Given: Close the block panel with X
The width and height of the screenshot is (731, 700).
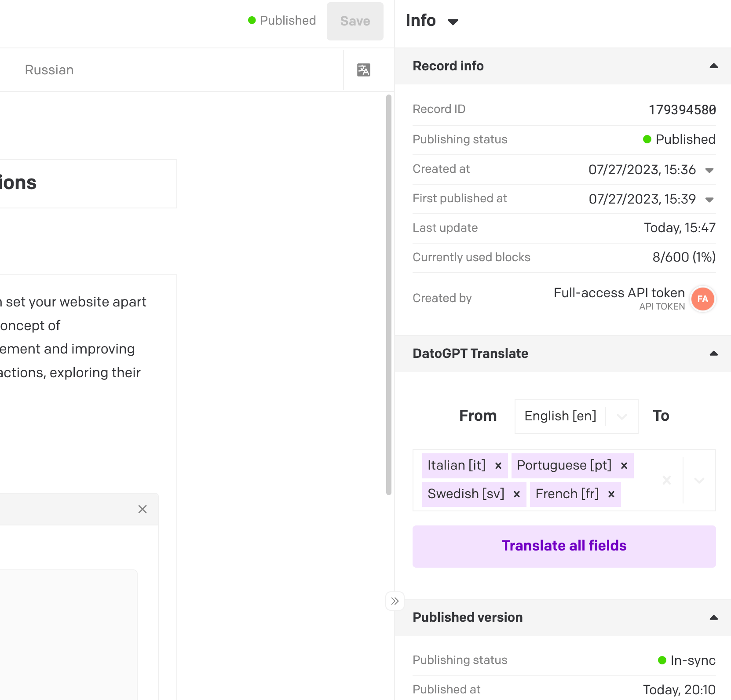Looking at the screenshot, I should pyautogui.click(x=143, y=509).
